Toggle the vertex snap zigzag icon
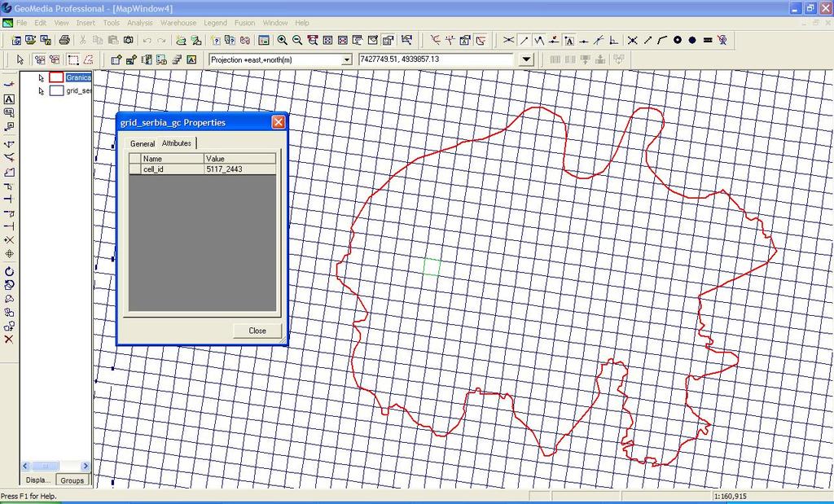The width and height of the screenshot is (834, 504). [x=539, y=40]
